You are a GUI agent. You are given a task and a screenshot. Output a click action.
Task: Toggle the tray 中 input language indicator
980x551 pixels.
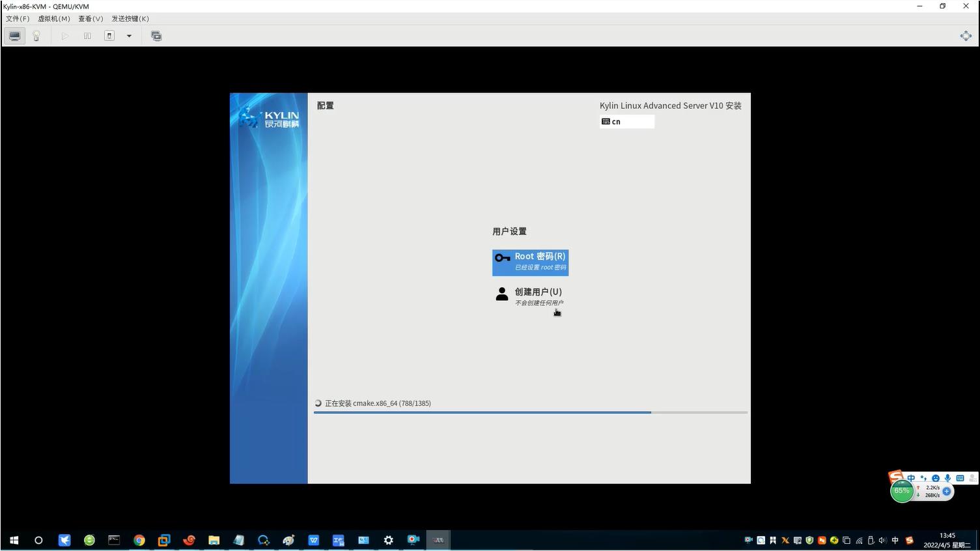click(x=895, y=540)
